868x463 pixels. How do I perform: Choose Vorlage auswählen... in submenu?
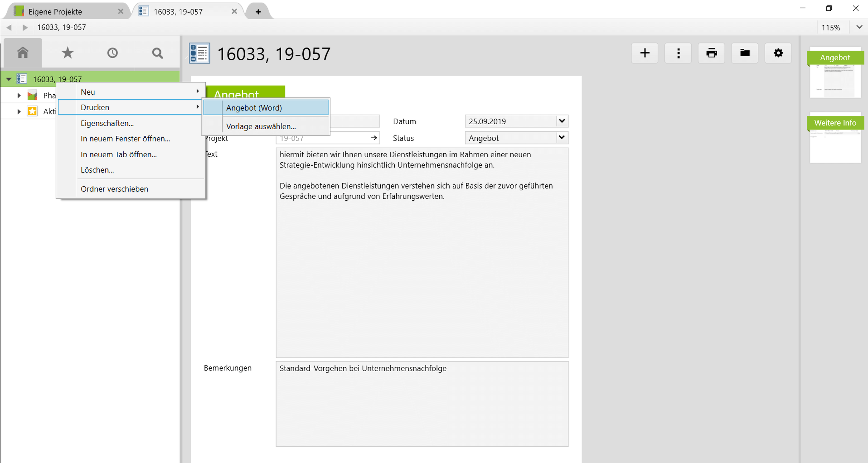261,126
